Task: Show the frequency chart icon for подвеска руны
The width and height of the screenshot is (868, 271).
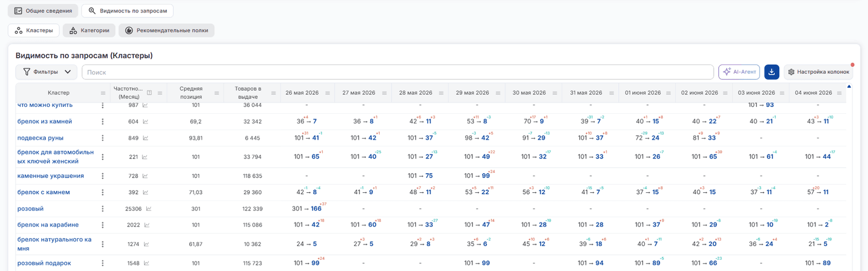Action: 145,137
